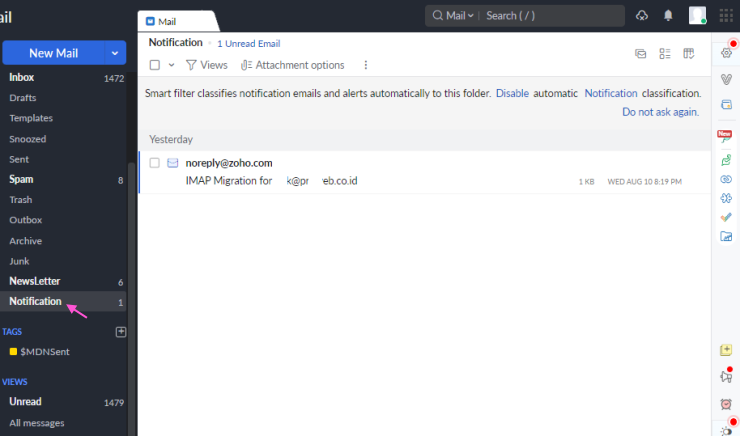Open the folder chart widget icon
Image resolution: width=740 pixels, height=436 pixels.
tap(726, 236)
